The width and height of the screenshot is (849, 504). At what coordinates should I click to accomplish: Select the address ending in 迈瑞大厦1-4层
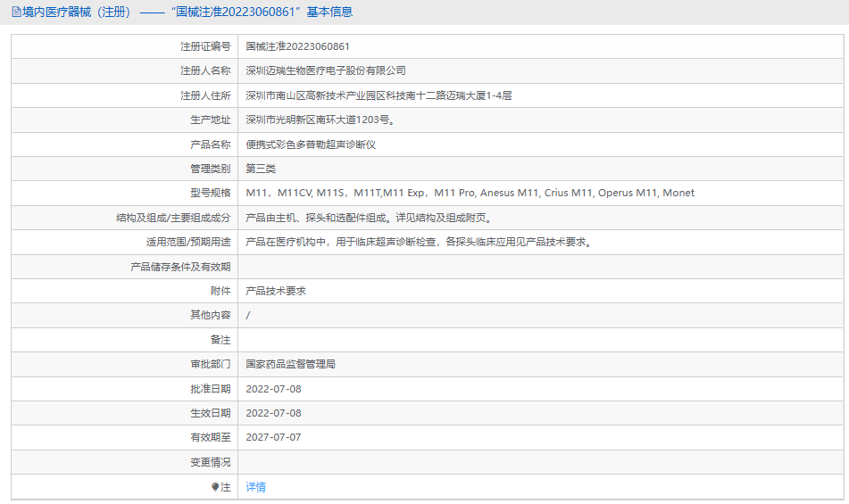[379, 95]
